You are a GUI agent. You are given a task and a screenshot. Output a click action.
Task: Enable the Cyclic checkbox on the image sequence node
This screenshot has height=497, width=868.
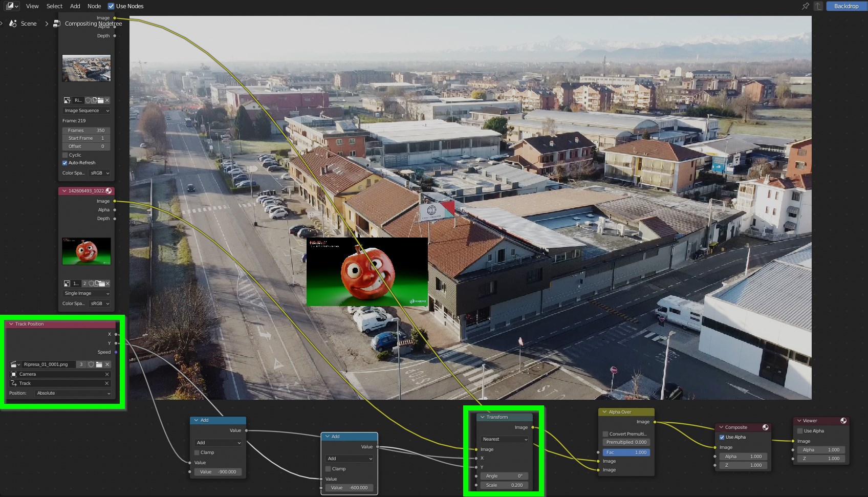[65, 155]
